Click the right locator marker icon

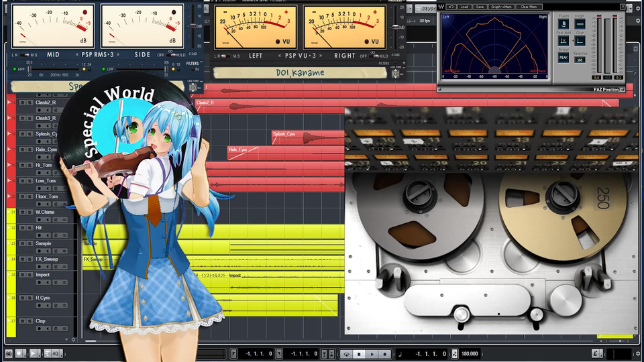(279, 353)
